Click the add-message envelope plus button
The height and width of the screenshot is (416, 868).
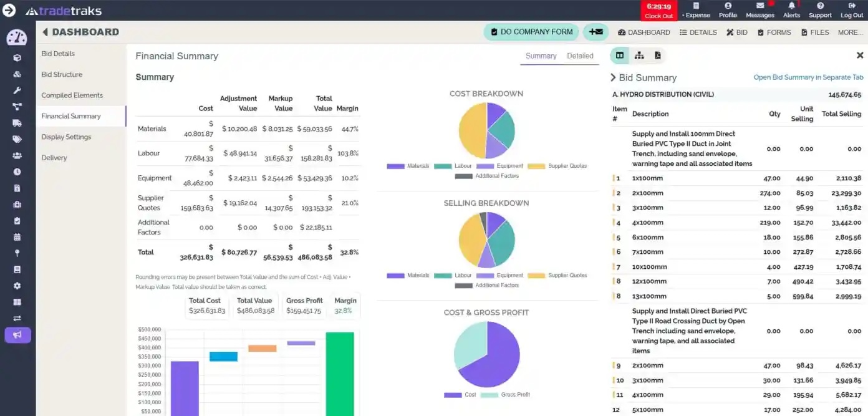596,32
